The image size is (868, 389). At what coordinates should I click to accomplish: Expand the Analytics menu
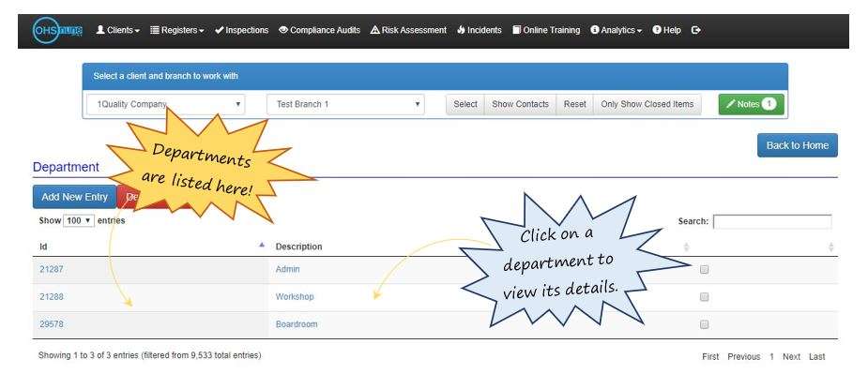(x=617, y=30)
